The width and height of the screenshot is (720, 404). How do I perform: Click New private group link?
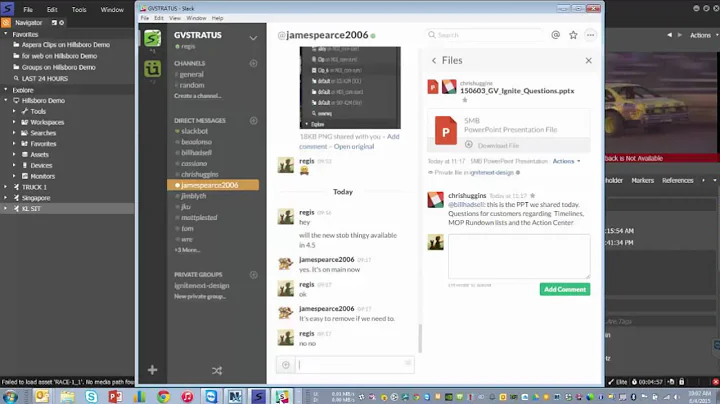(x=200, y=297)
